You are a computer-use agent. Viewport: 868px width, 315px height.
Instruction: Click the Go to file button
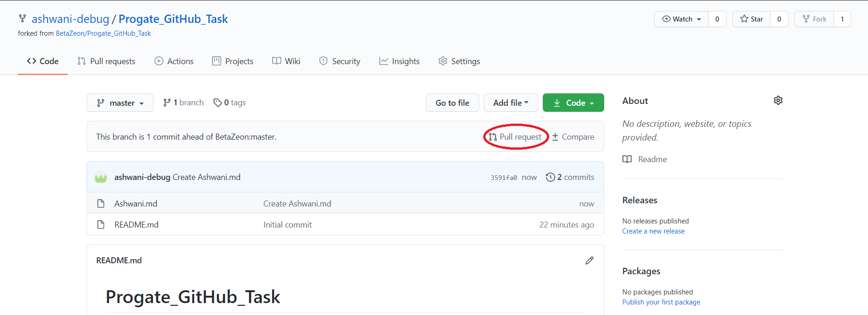[452, 103]
